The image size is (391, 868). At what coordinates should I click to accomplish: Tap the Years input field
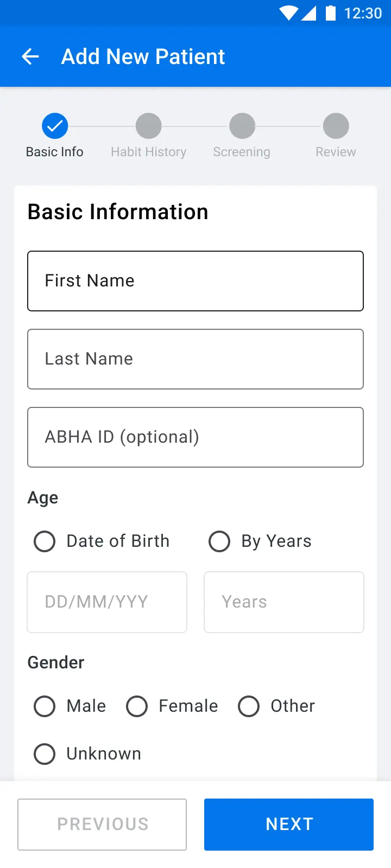click(283, 602)
